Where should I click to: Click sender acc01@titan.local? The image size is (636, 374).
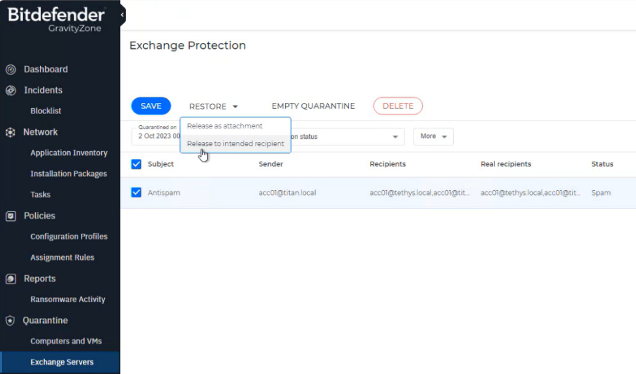(287, 193)
